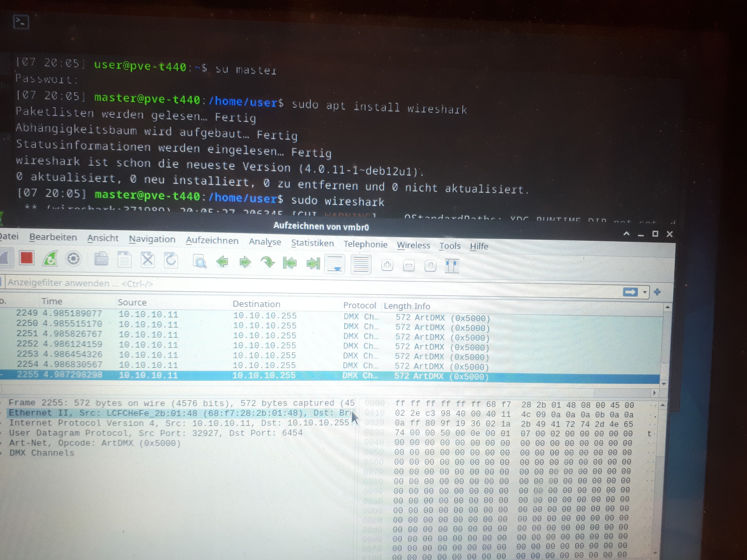This screenshot has height=560, width=747.
Task: Open the Telephonie menu
Action: (x=365, y=245)
